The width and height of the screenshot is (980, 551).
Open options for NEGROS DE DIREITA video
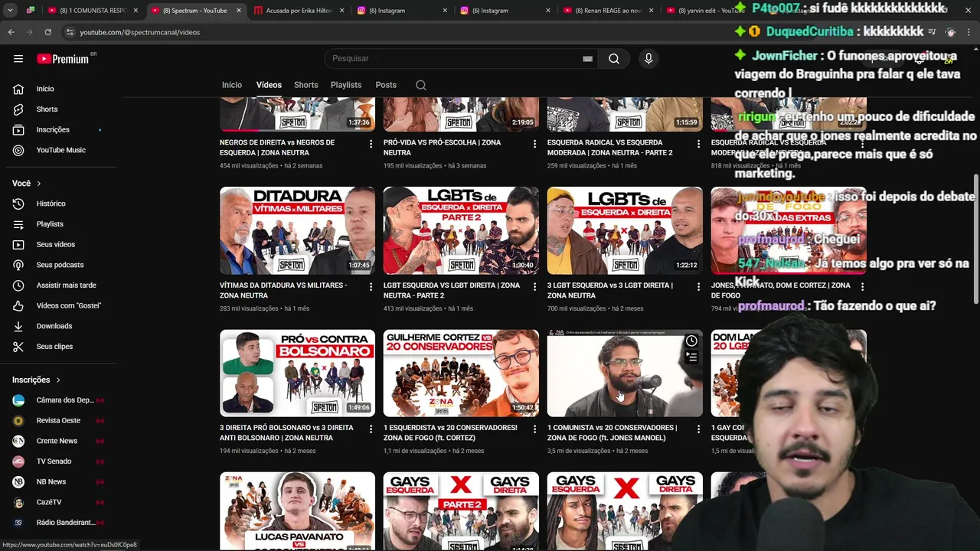pos(371,144)
